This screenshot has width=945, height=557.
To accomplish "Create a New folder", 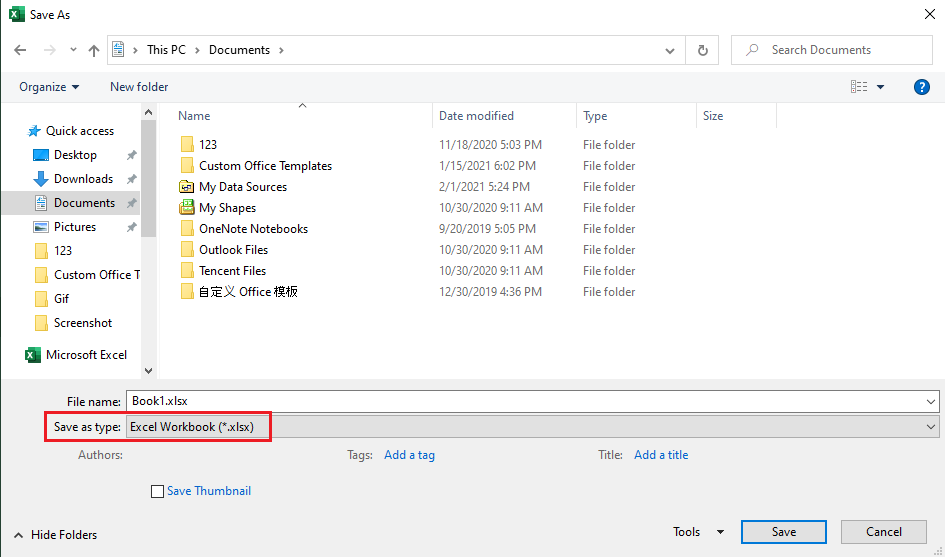I will (x=139, y=87).
